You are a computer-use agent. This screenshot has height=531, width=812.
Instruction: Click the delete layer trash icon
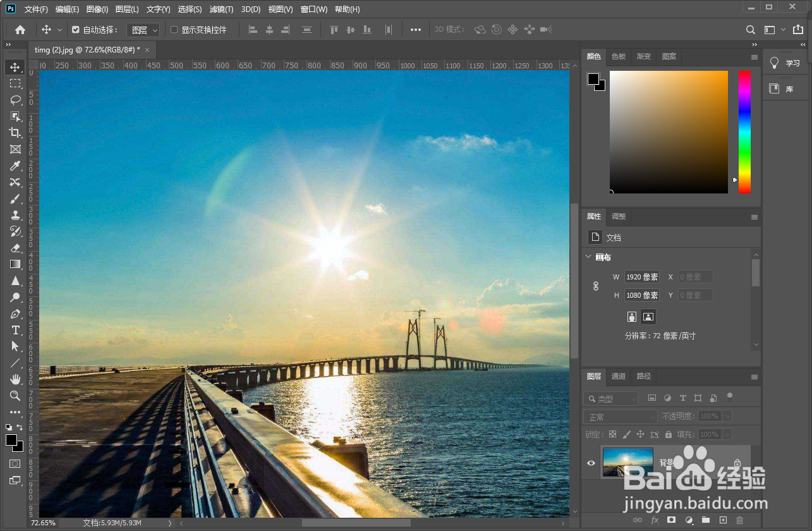pos(740,520)
